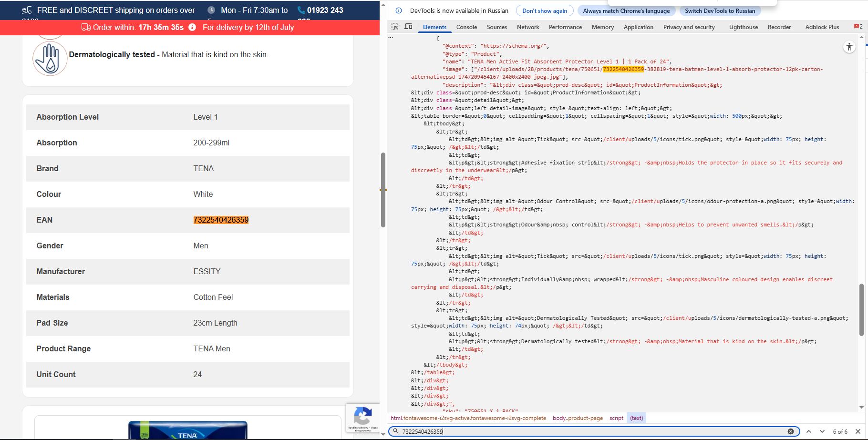Click the reCAPTCHA badge
The image size is (868, 440).
363,418
